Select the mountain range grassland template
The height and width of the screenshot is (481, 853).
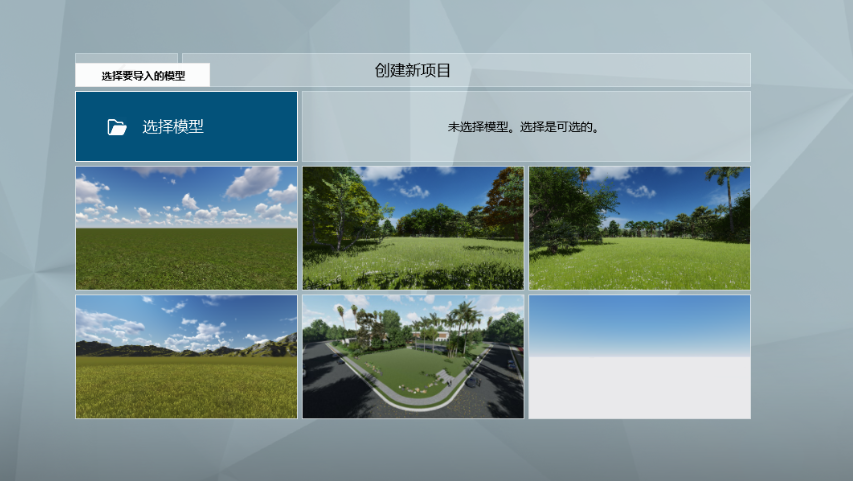(186, 356)
